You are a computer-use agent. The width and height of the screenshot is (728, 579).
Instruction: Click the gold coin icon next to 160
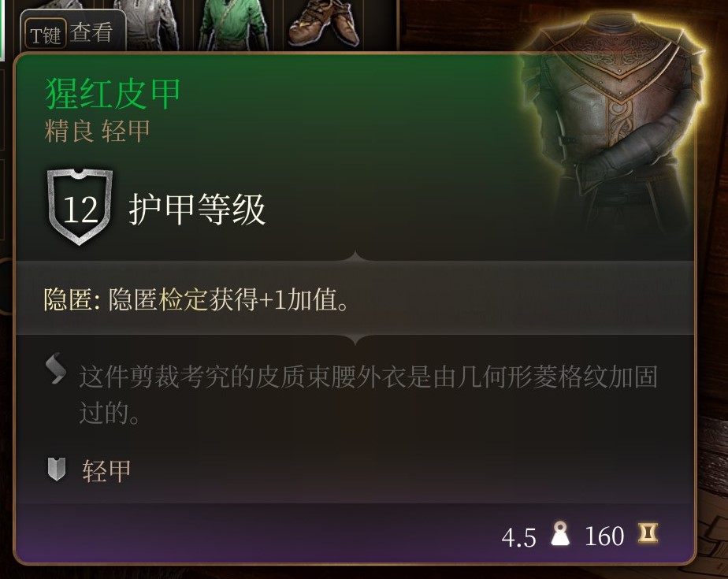[648, 533]
